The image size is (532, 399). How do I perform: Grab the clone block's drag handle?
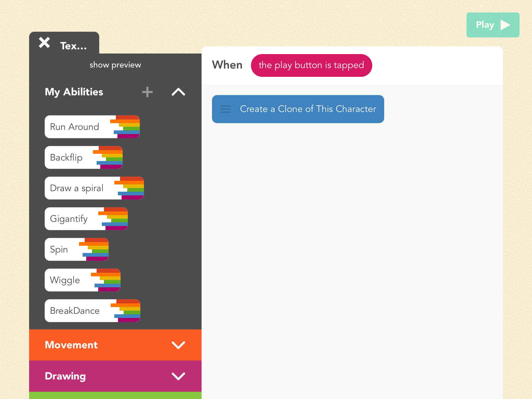pos(225,109)
